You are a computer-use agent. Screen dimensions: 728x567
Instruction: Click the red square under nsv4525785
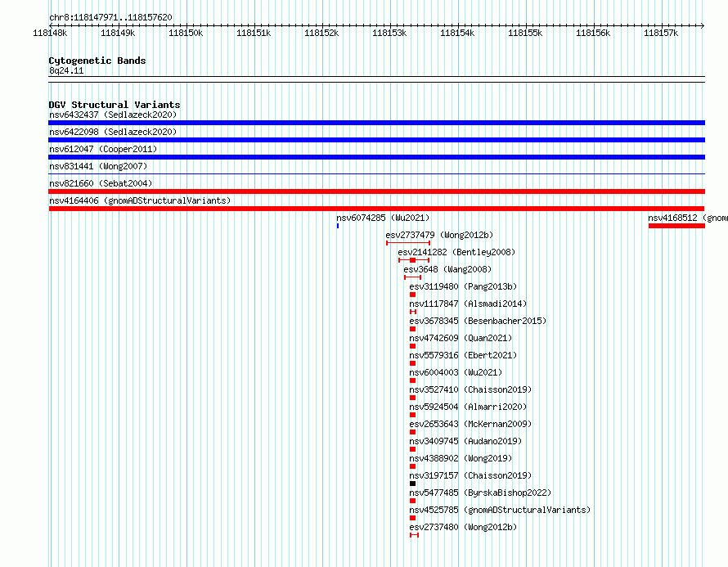tap(413, 518)
